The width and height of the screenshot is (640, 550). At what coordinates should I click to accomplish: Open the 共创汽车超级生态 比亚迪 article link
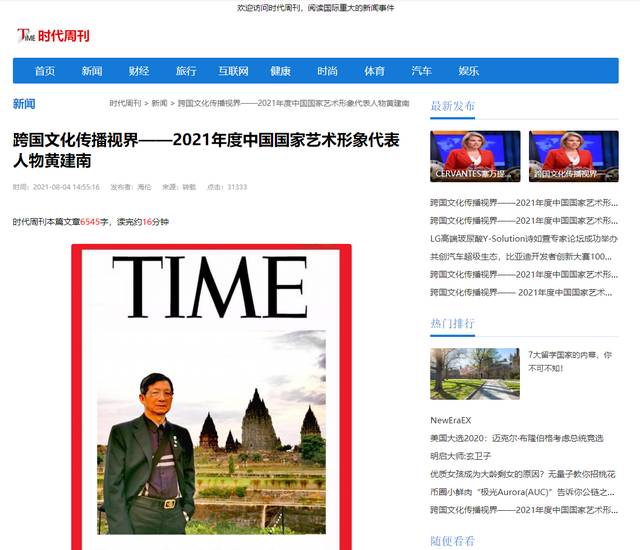[520, 257]
